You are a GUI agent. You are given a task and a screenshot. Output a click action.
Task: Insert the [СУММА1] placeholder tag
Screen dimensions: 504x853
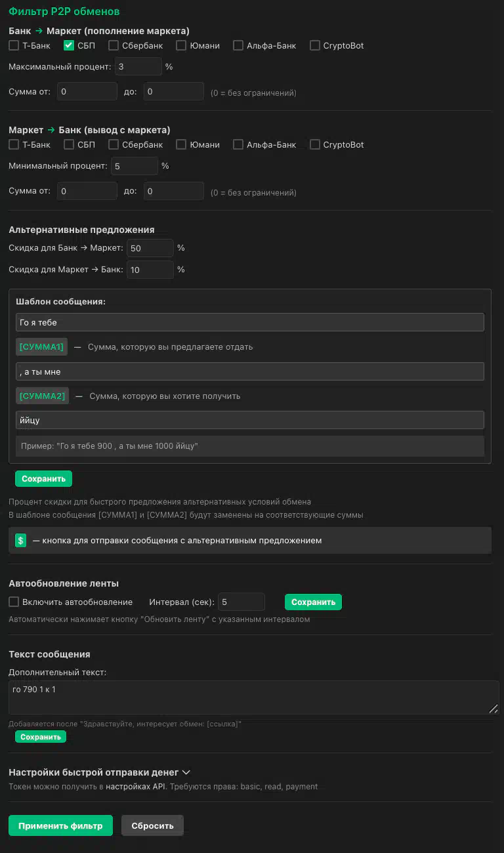(x=42, y=347)
